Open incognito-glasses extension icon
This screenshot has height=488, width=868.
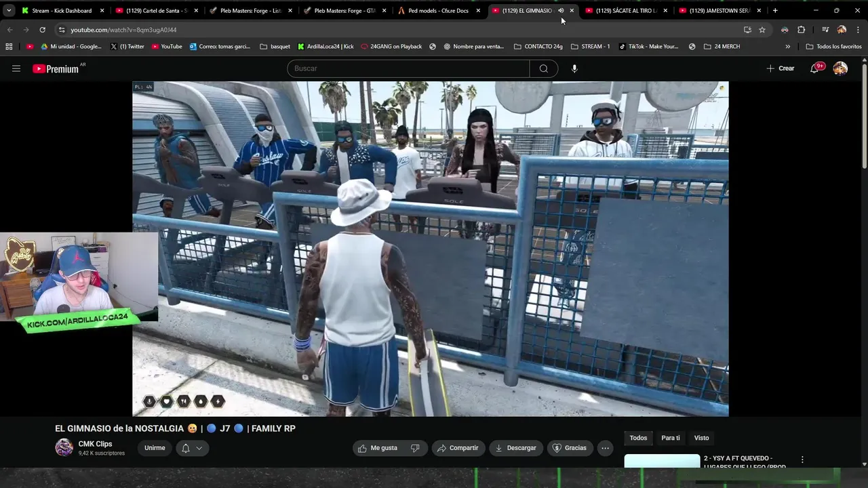785,30
